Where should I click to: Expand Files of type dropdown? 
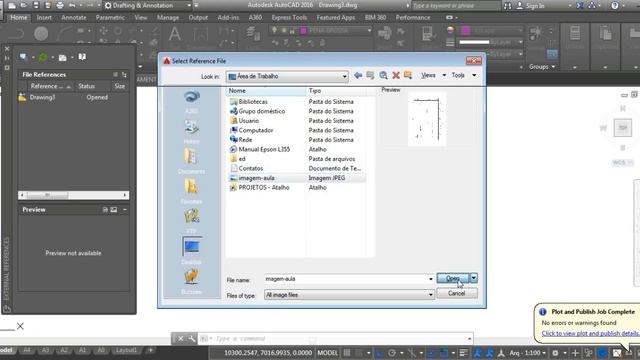(431, 295)
